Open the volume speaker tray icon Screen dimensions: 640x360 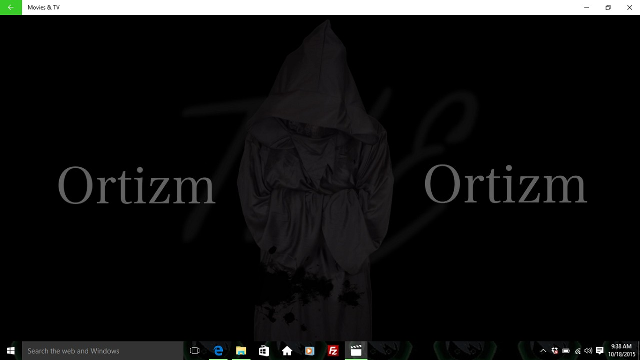click(x=588, y=351)
